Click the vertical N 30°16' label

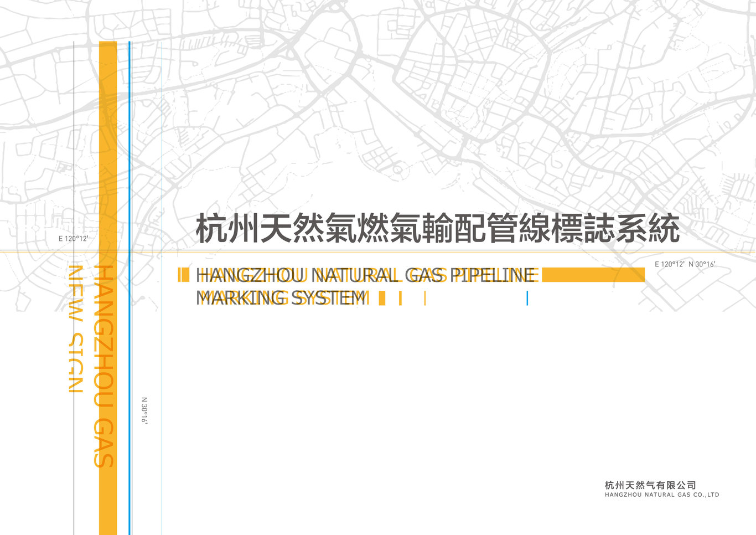144,410
